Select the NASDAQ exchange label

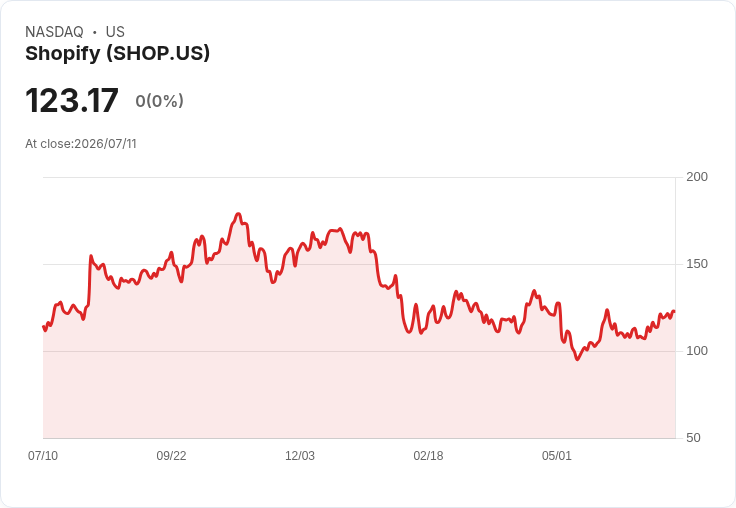click(54, 32)
